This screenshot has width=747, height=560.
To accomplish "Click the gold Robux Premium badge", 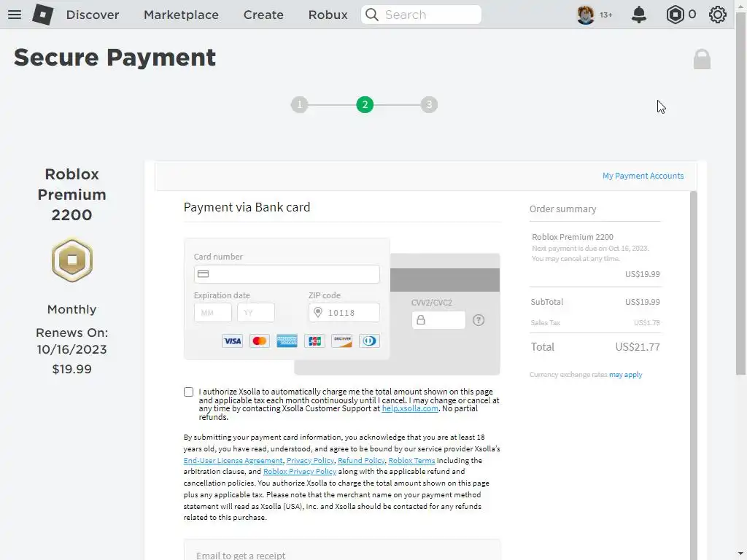I will (72, 260).
